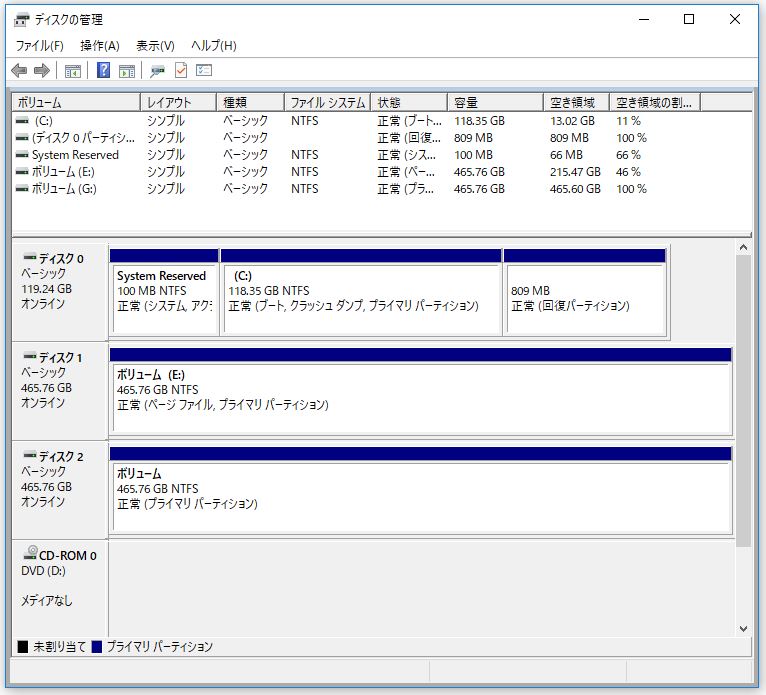Select ボリューム (G:) in volume list
This screenshot has height=695, width=766.
click(64, 189)
